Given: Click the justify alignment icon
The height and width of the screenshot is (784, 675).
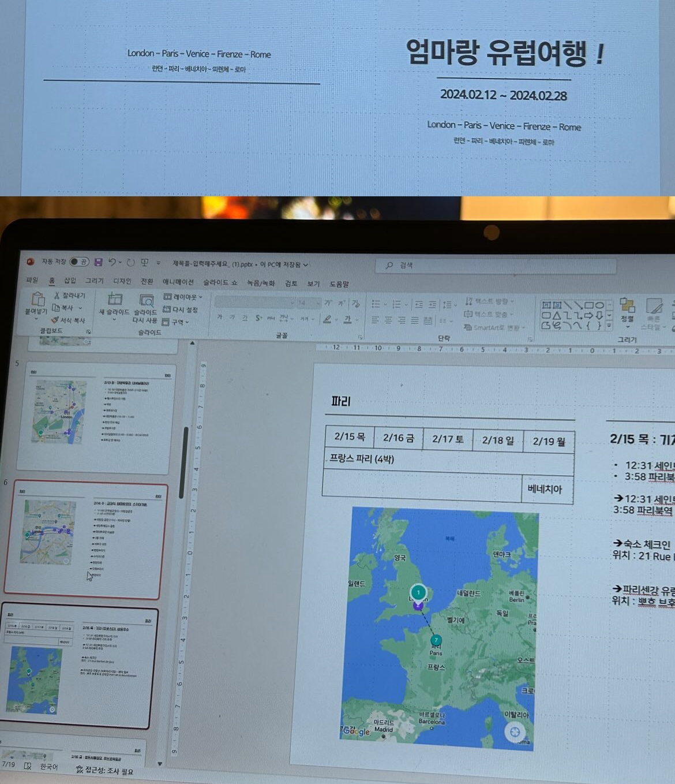Looking at the screenshot, I should pos(414,320).
